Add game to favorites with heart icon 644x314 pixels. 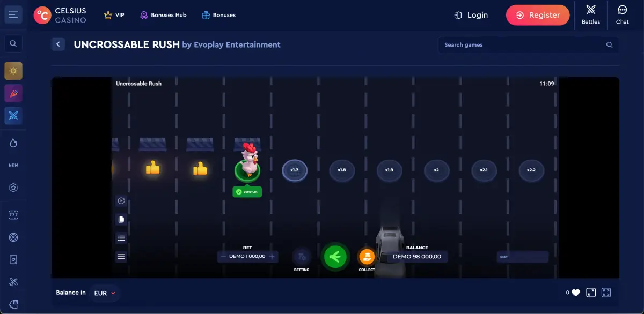click(575, 293)
